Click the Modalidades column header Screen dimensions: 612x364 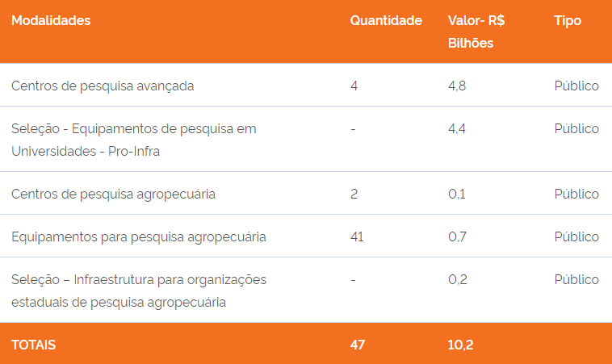[x=51, y=21]
